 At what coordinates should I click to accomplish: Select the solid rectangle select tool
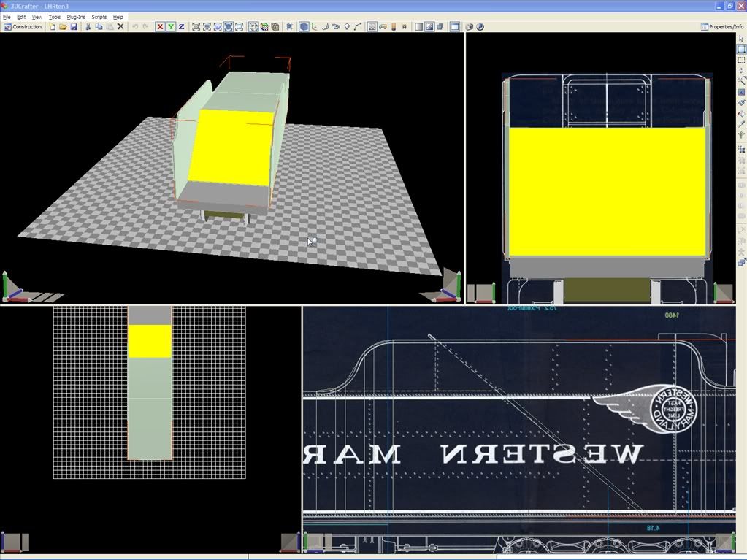point(741,49)
